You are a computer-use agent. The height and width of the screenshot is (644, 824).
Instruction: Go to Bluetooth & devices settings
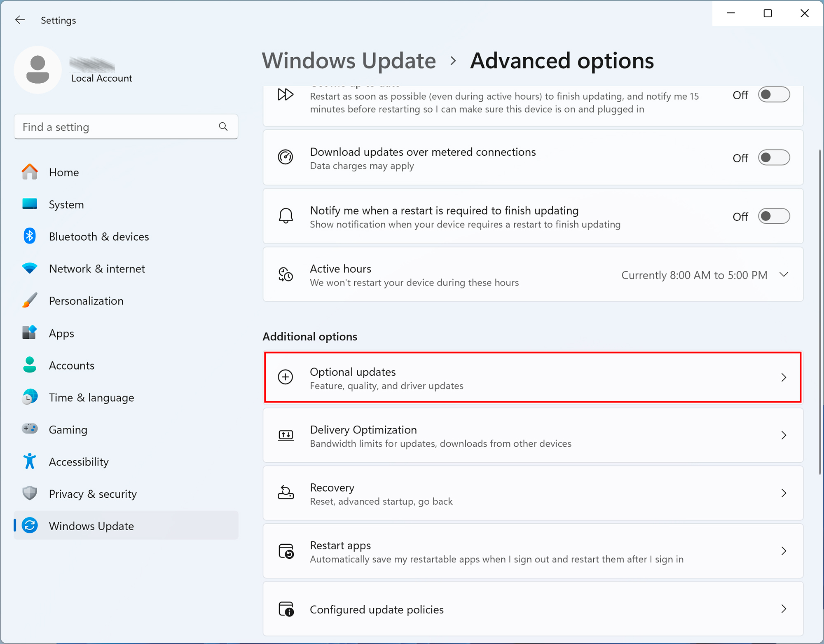coord(126,236)
